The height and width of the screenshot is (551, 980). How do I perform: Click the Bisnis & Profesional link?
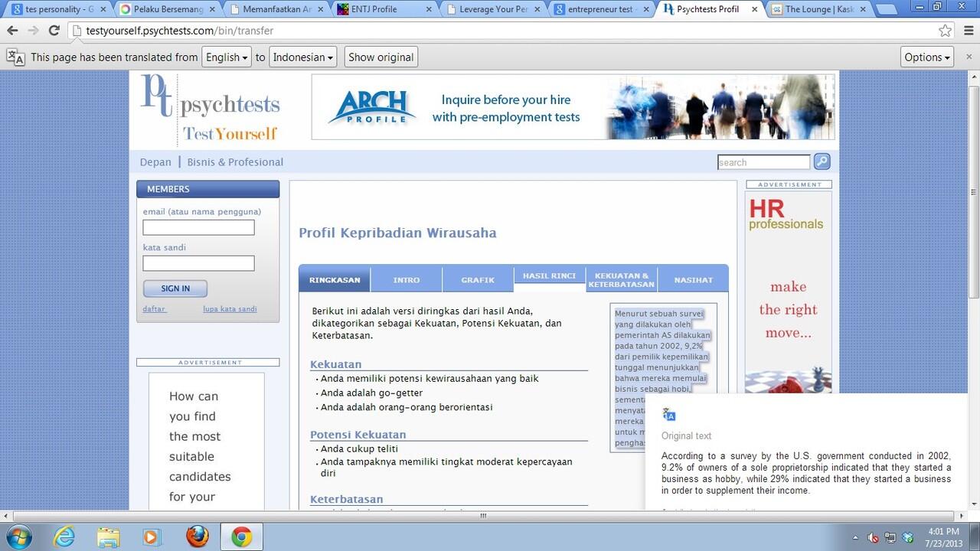tap(235, 161)
